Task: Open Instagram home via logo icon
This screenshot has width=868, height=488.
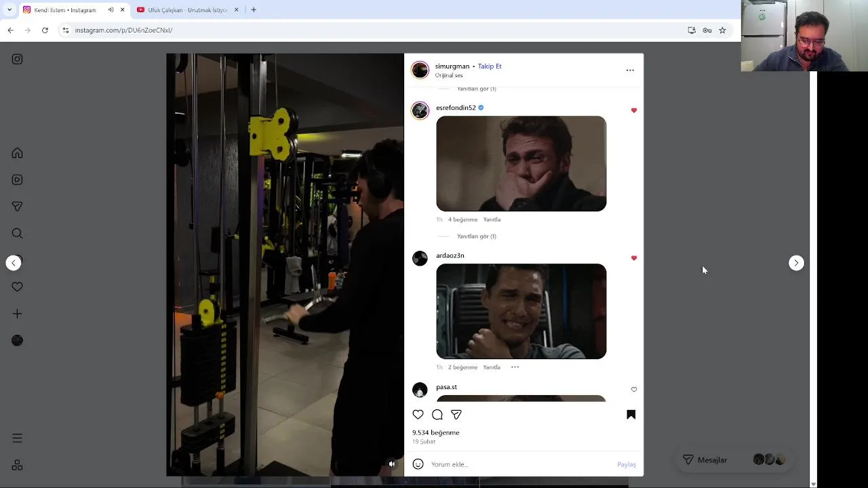Action: 17,59
